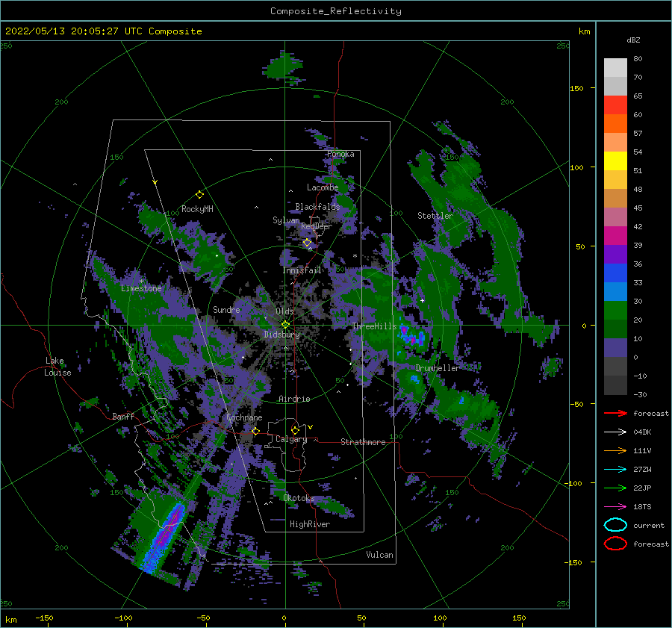Screen dimensions: 672x628
Task: Click the Banff town label
Action: coord(123,416)
